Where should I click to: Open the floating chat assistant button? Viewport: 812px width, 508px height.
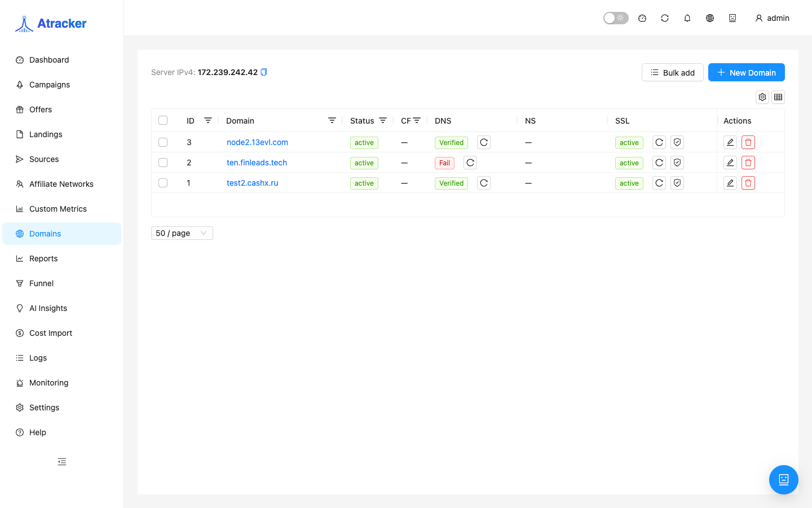pos(784,480)
